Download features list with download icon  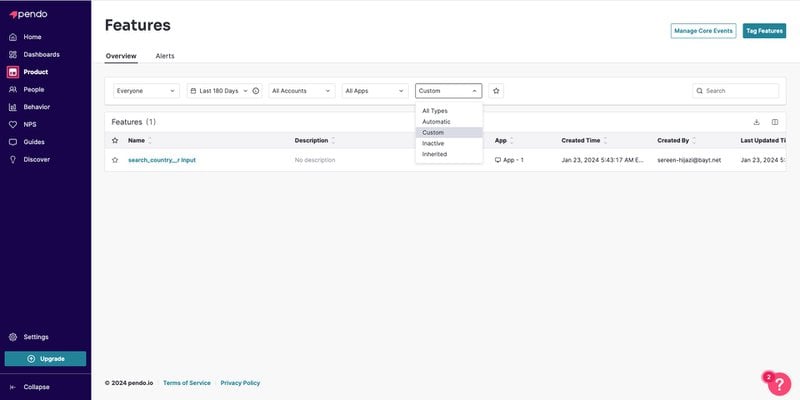756,122
